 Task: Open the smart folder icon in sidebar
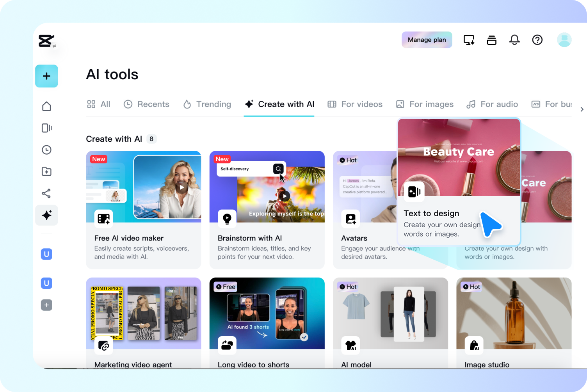click(x=46, y=171)
